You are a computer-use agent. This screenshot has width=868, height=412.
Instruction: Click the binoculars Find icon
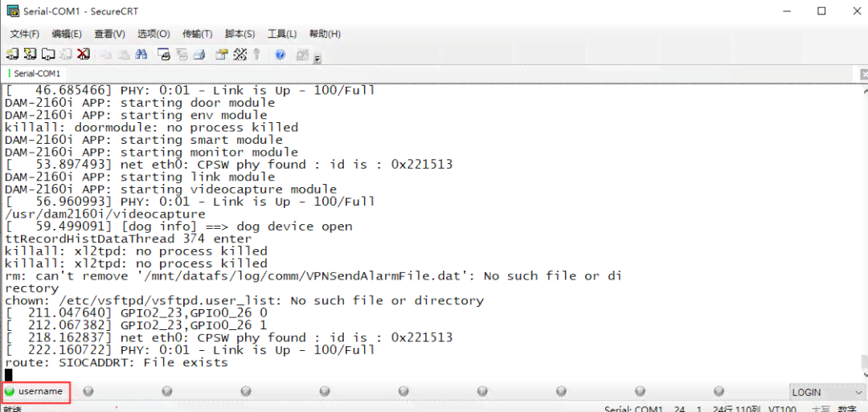click(141, 54)
